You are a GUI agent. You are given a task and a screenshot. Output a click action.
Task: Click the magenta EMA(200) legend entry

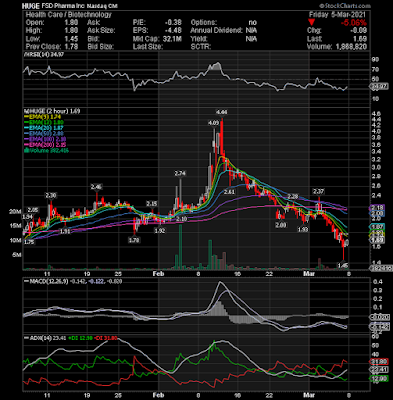coord(45,145)
